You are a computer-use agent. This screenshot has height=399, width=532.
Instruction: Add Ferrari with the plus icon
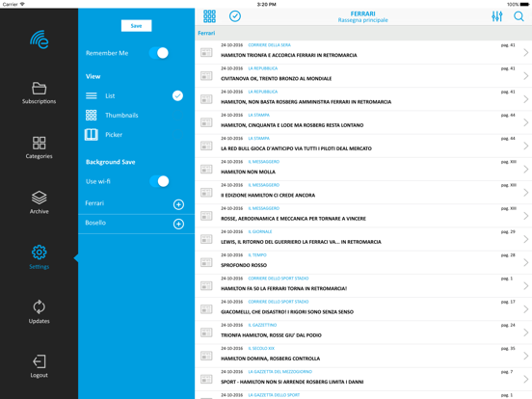pyautogui.click(x=178, y=204)
